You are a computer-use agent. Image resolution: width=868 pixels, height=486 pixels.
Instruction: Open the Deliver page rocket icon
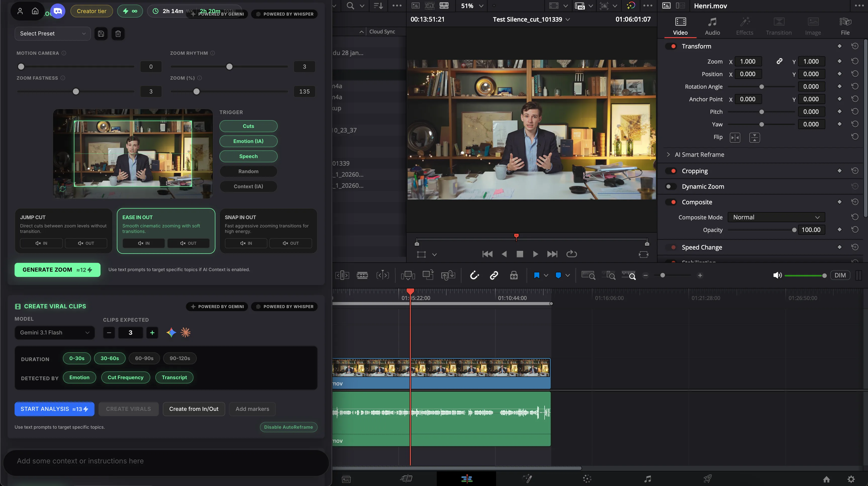[x=707, y=479]
